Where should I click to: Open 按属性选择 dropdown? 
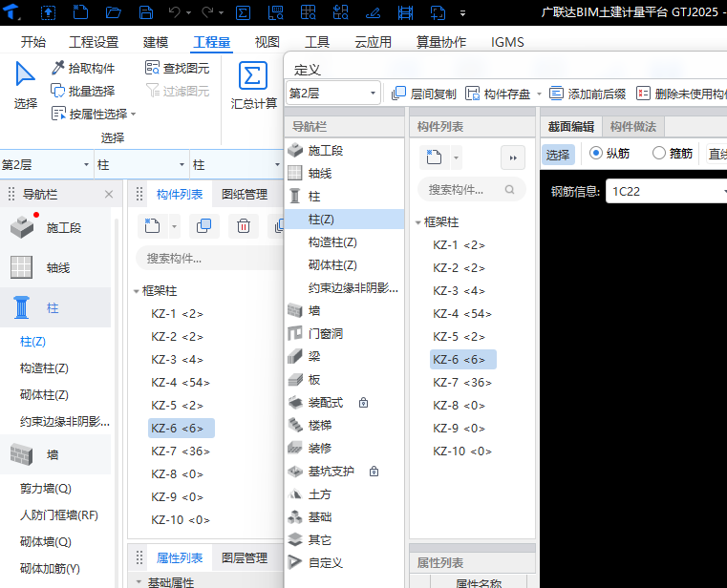(x=94, y=114)
